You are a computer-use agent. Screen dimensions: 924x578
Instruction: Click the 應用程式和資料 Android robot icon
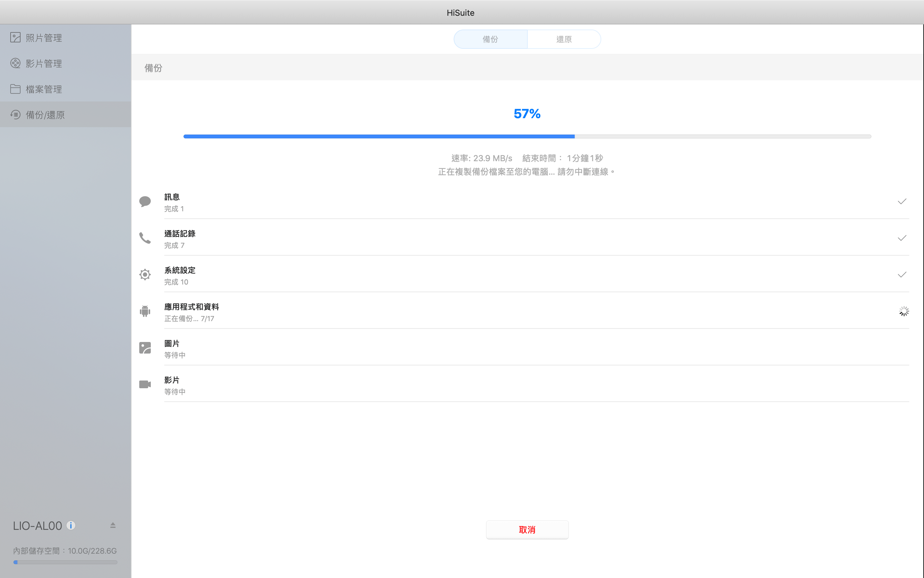145,311
